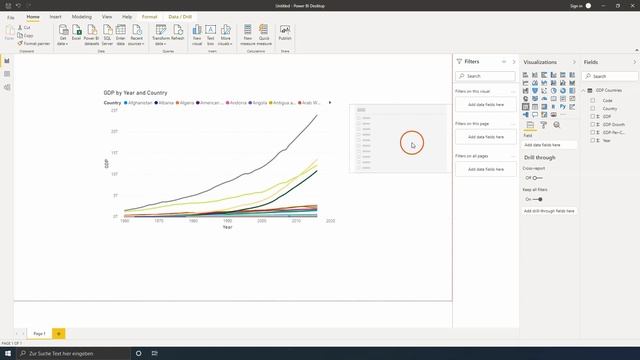Select the donut chart visualization
The image size is (640, 360).
click(563, 91)
